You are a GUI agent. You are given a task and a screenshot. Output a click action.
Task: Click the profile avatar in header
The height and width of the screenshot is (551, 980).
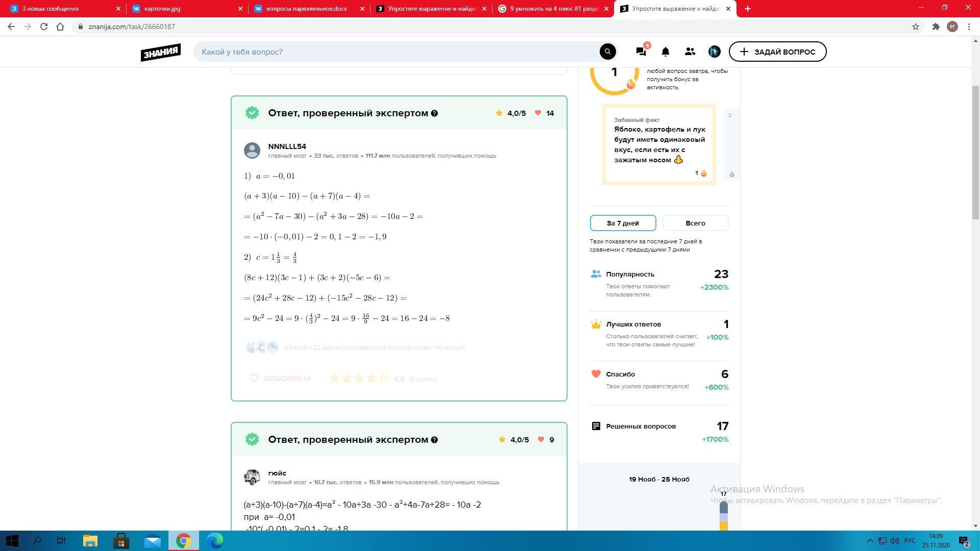click(x=714, y=52)
